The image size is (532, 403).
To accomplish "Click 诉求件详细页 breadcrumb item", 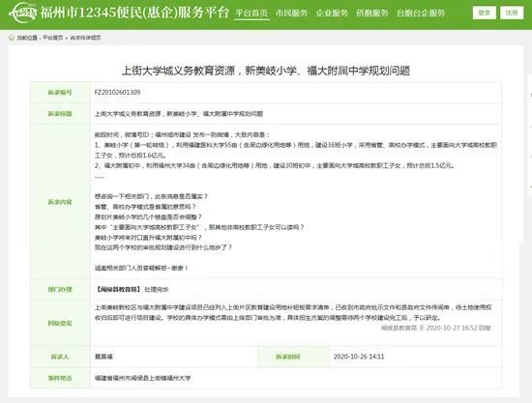I will [x=85, y=38].
